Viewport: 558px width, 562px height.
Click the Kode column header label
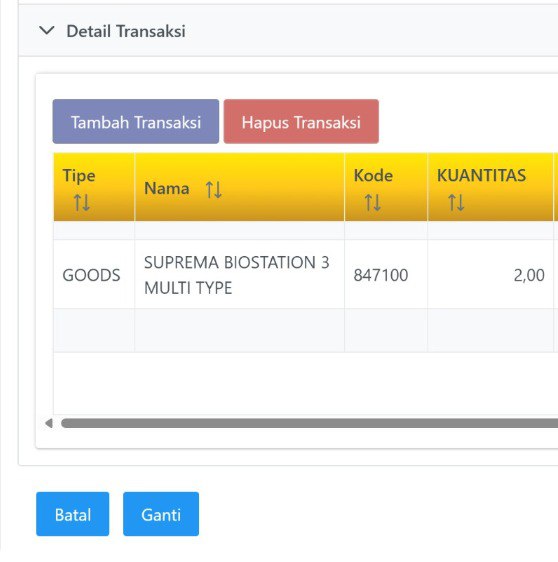click(x=373, y=176)
